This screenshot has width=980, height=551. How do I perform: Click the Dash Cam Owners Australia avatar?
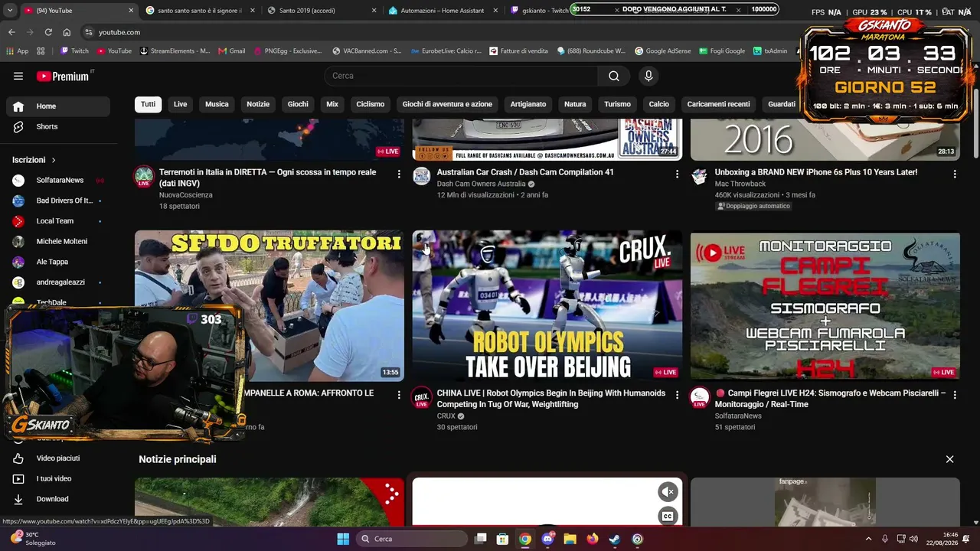pyautogui.click(x=422, y=177)
